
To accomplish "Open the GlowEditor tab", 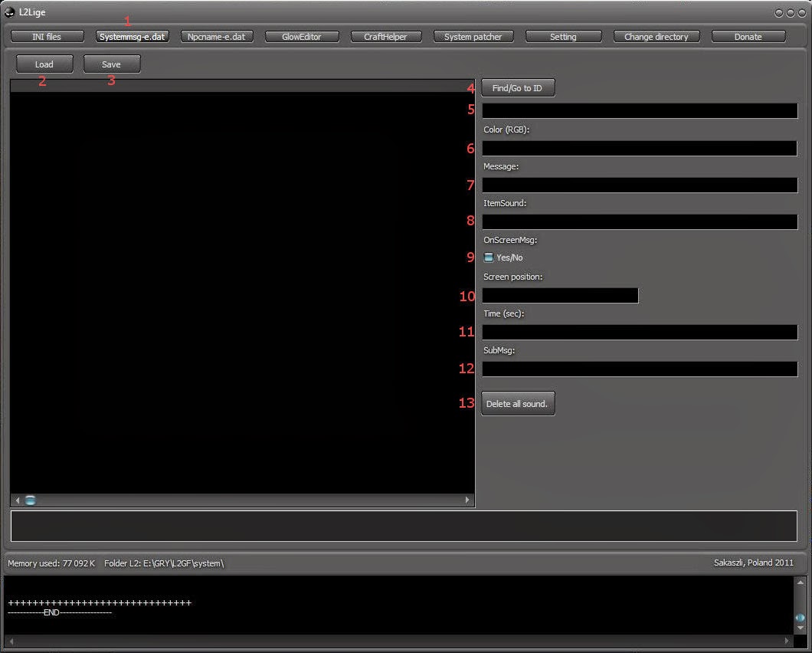I will pos(301,37).
